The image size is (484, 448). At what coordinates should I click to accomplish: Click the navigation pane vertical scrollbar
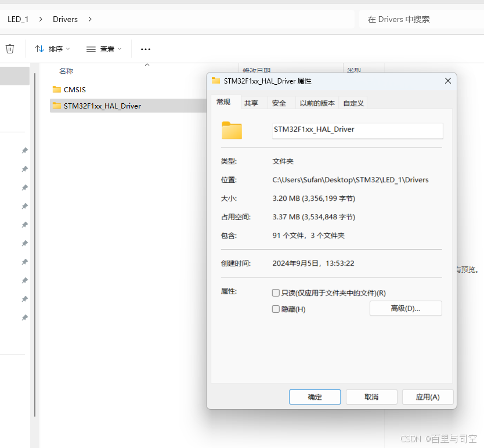[x=35, y=245]
